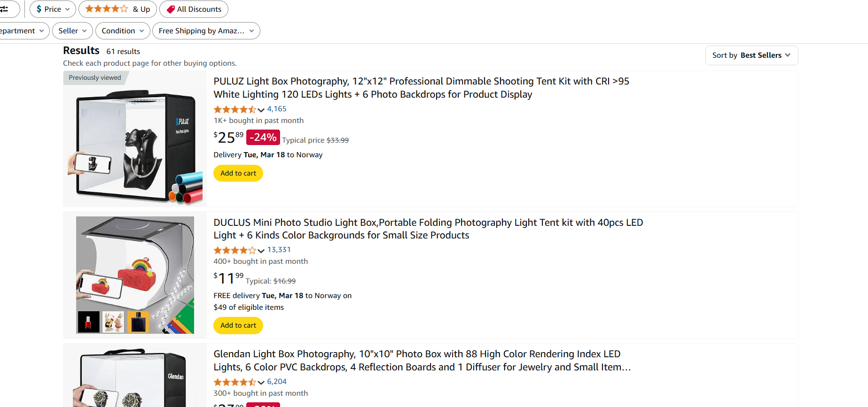Add the DUCLUS Mini Photo Studio to cart

(x=238, y=325)
